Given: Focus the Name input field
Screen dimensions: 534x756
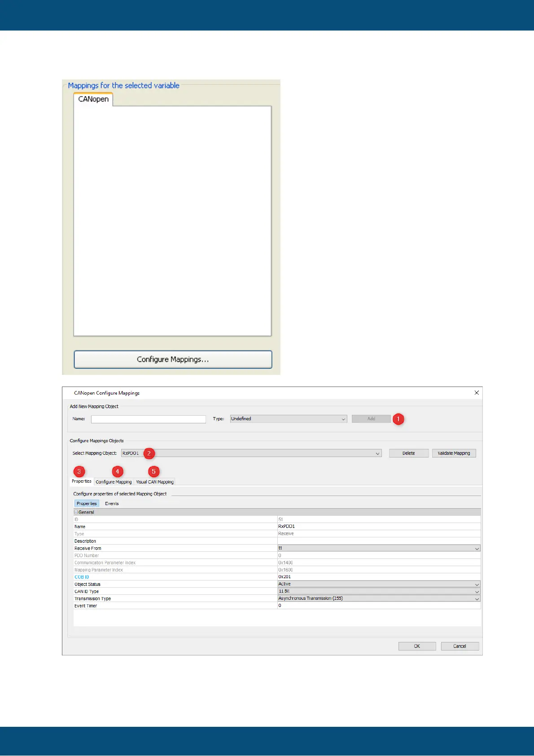Looking at the screenshot, I should coord(149,419).
